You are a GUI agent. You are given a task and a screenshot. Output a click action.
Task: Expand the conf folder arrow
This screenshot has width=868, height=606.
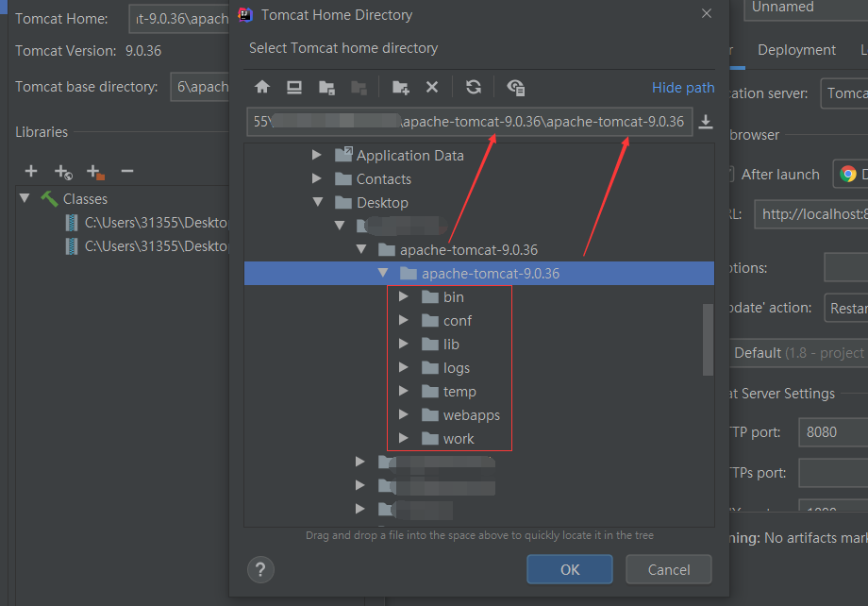click(404, 320)
